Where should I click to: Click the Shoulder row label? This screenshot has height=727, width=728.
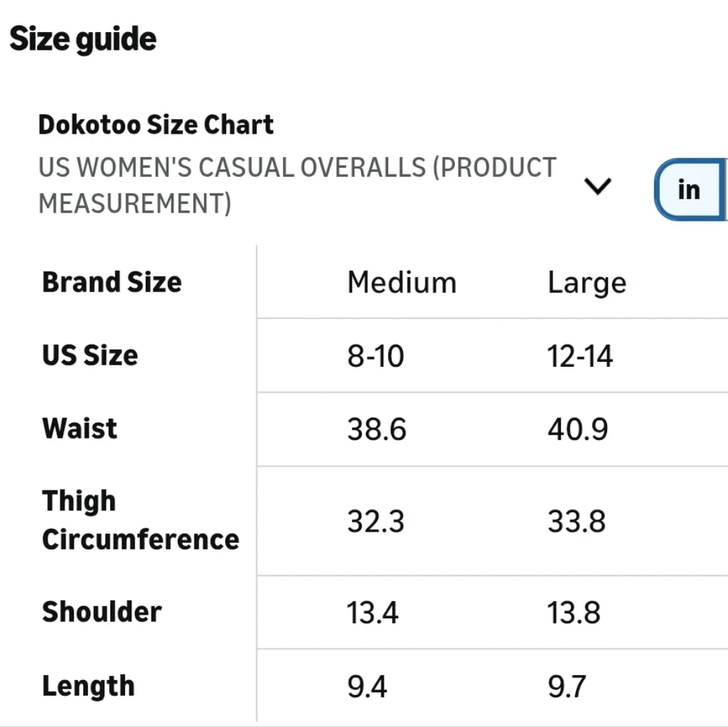(x=101, y=612)
